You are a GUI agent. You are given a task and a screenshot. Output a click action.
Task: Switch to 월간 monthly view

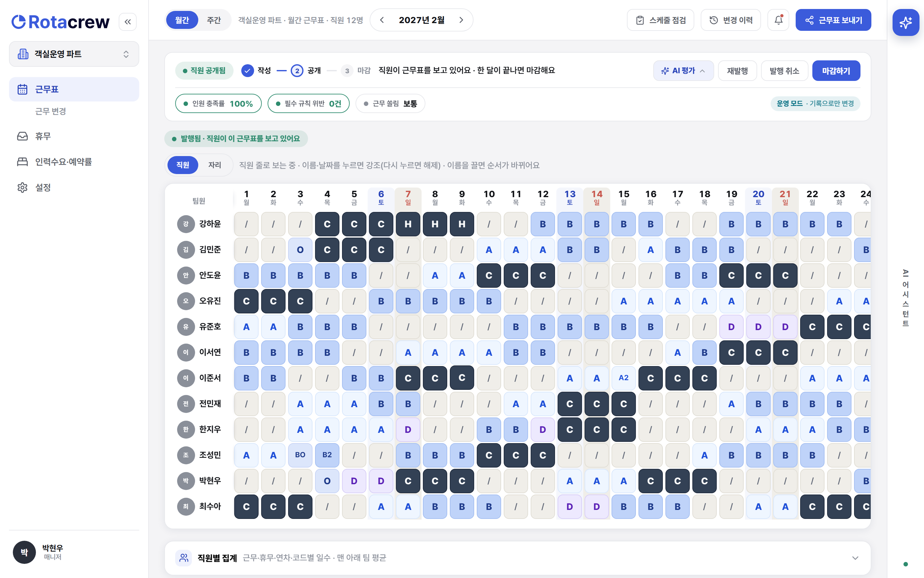(182, 20)
